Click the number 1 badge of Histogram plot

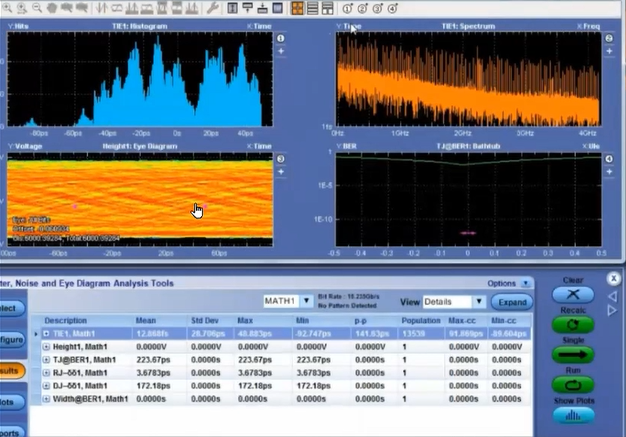tap(280, 38)
